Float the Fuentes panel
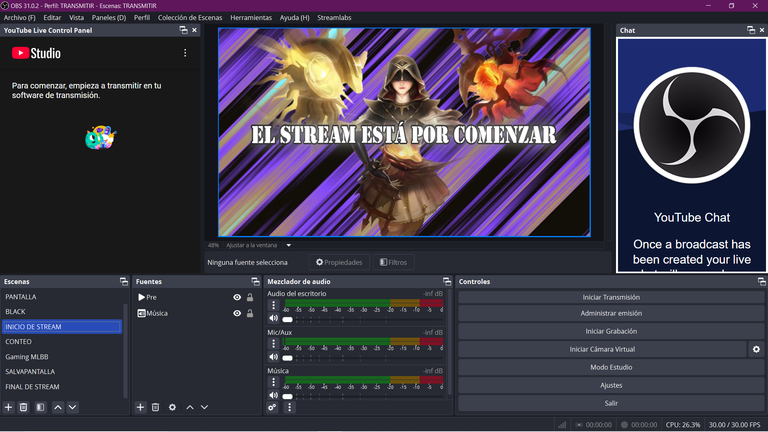Viewport: 768px width, 432px height. (x=255, y=282)
